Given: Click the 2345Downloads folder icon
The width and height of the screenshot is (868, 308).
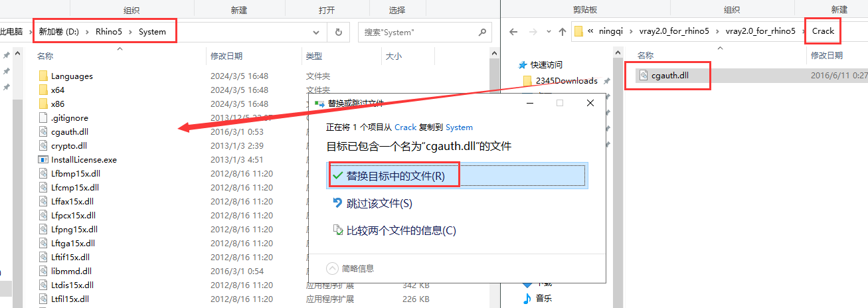Looking at the screenshot, I should (x=528, y=80).
